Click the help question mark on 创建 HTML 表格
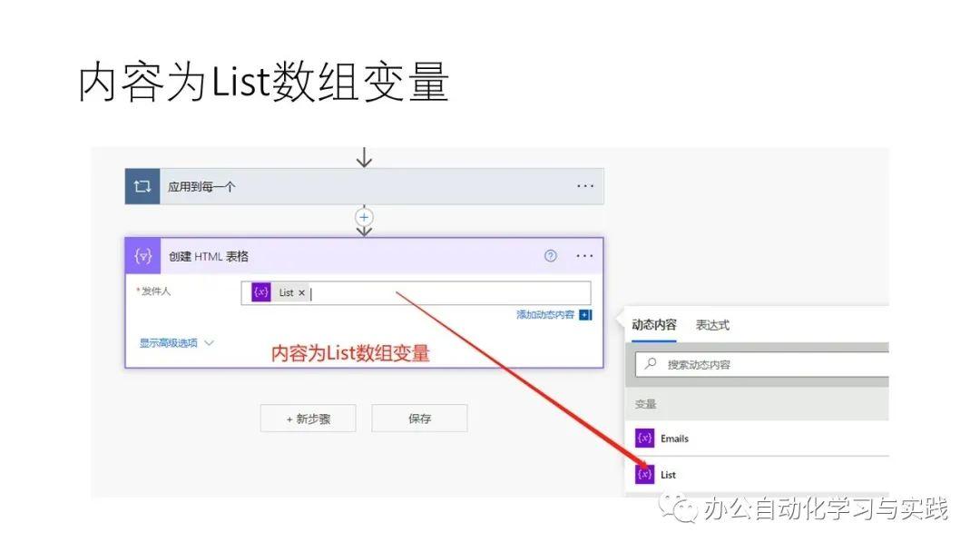Image resolution: width=980 pixels, height=552 pixels. click(550, 256)
